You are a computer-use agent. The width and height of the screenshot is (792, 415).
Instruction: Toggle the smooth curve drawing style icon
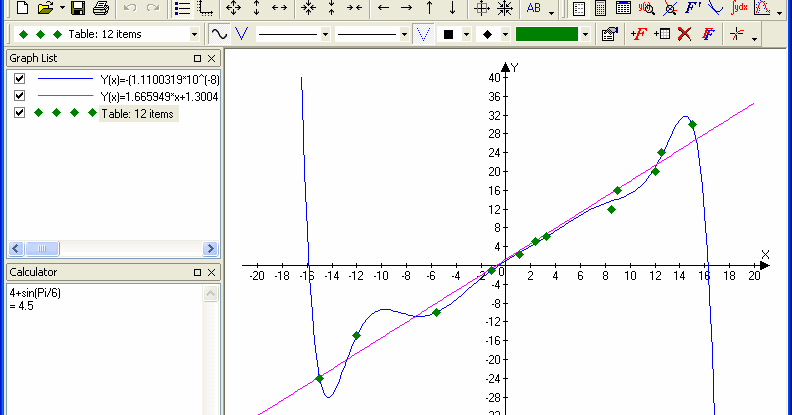click(x=219, y=34)
